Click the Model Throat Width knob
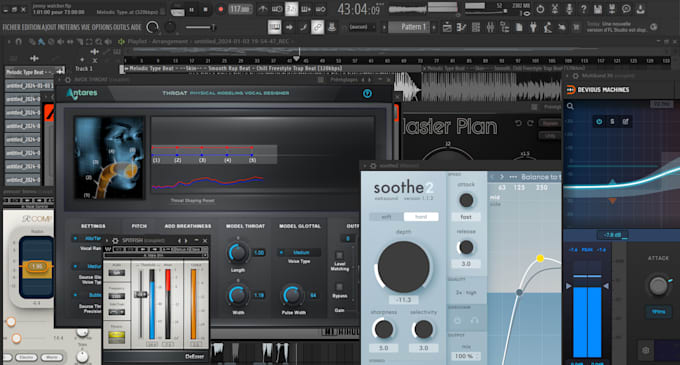The image size is (680, 365). point(237,295)
